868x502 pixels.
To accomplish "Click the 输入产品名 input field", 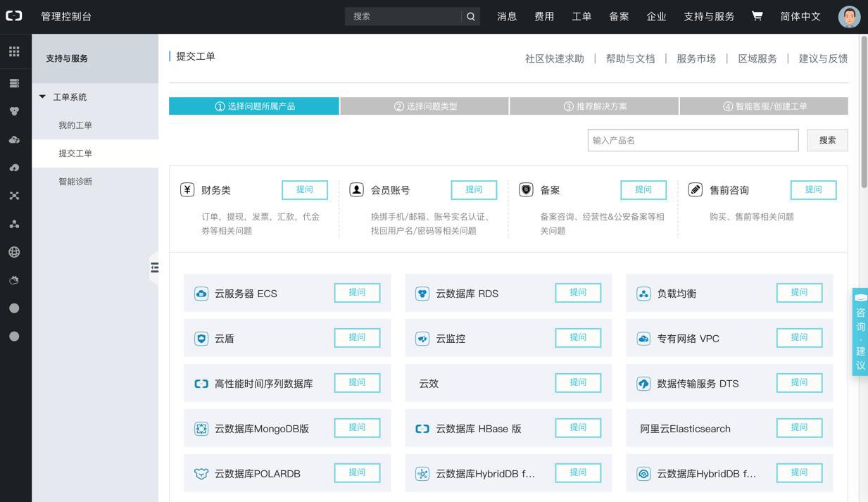I will click(x=693, y=140).
